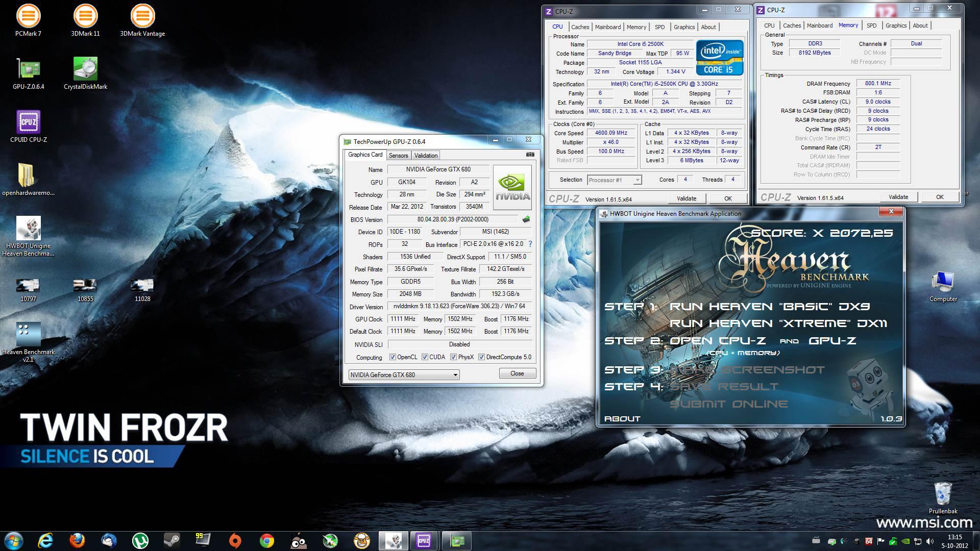Open Google Chrome from the taskbar
This screenshot has height=551, width=980.
pyautogui.click(x=266, y=540)
